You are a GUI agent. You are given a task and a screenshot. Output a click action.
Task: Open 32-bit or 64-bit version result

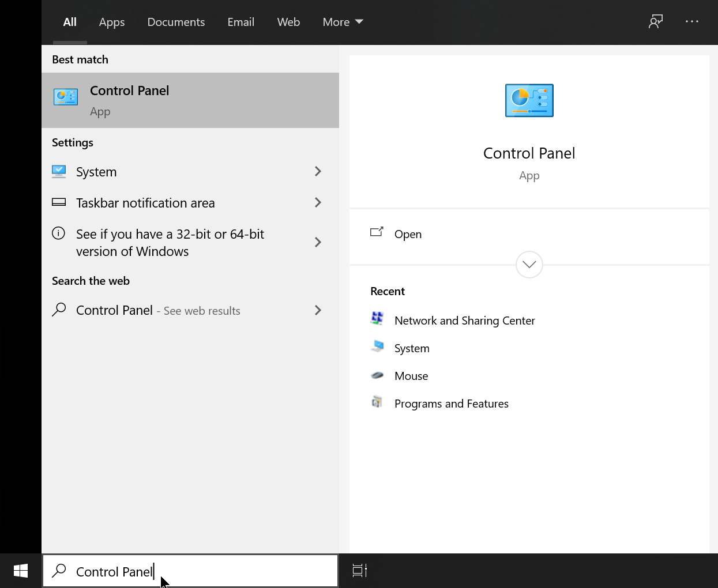tap(190, 243)
